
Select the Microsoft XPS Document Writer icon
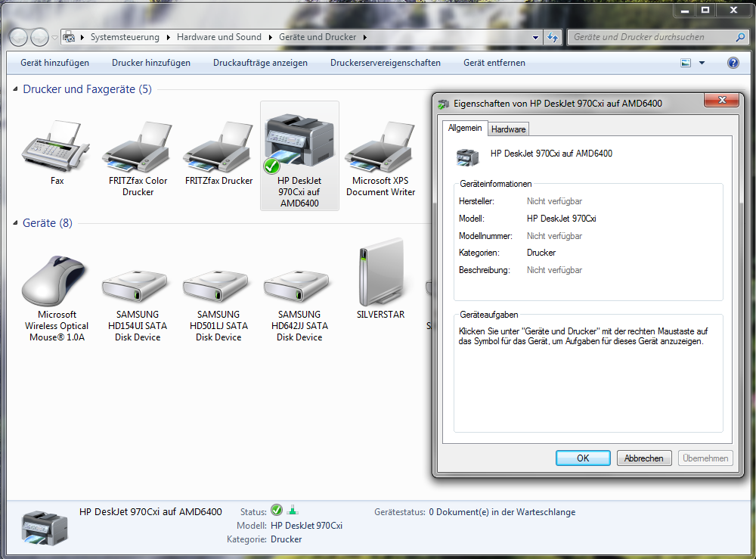pyautogui.click(x=380, y=147)
